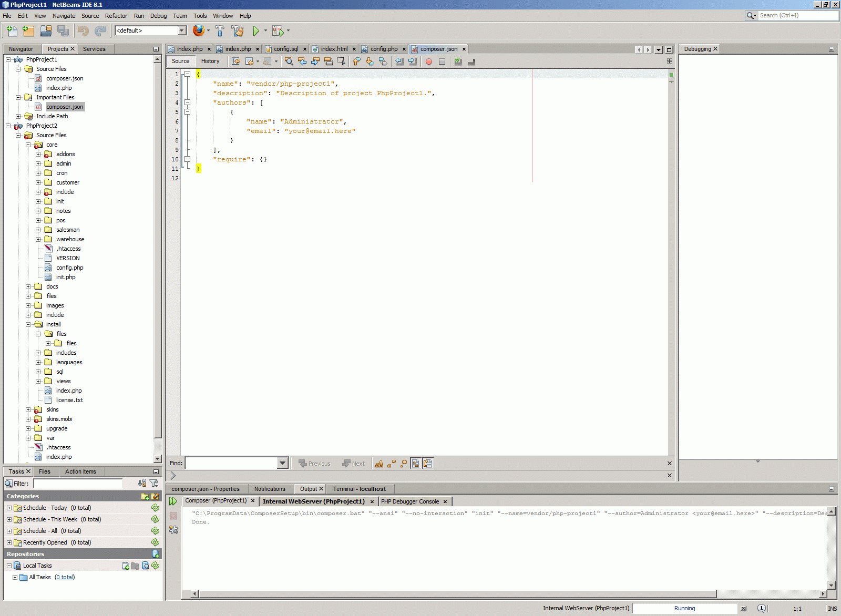Click in the Find text field
Image resolution: width=841 pixels, height=616 pixels.
[x=231, y=463]
